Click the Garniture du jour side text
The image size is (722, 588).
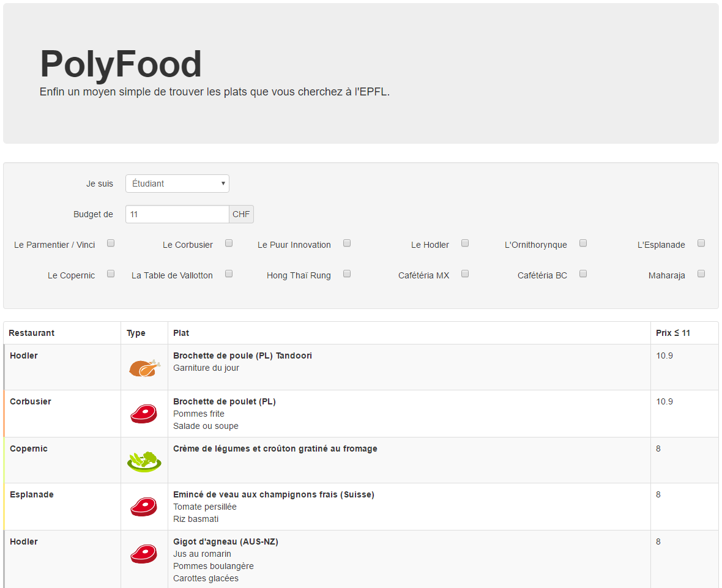pos(206,368)
